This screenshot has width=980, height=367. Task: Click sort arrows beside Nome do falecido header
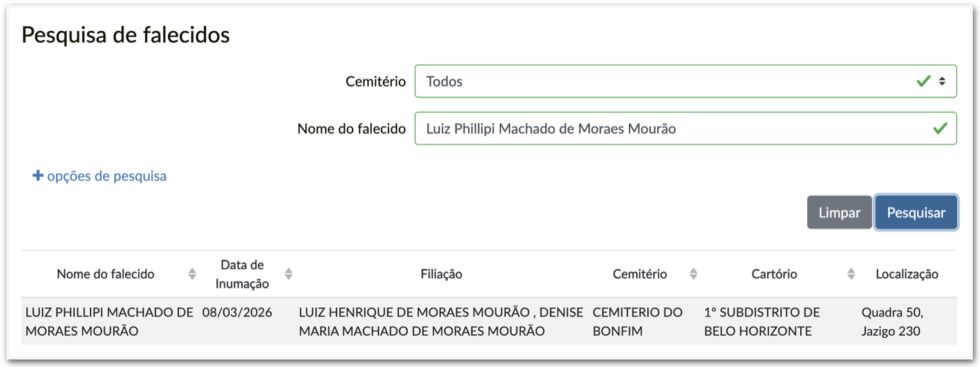coord(192,274)
